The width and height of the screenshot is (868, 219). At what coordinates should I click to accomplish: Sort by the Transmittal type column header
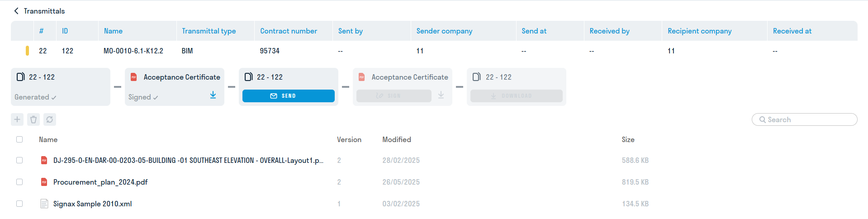(209, 31)
